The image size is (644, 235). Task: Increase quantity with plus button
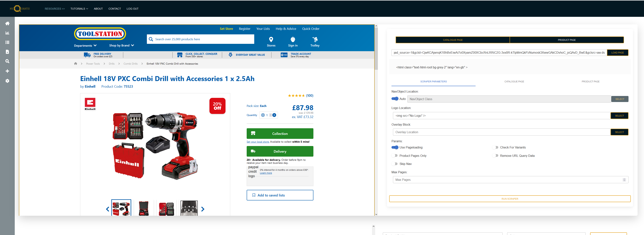click(x=274, y=115)
